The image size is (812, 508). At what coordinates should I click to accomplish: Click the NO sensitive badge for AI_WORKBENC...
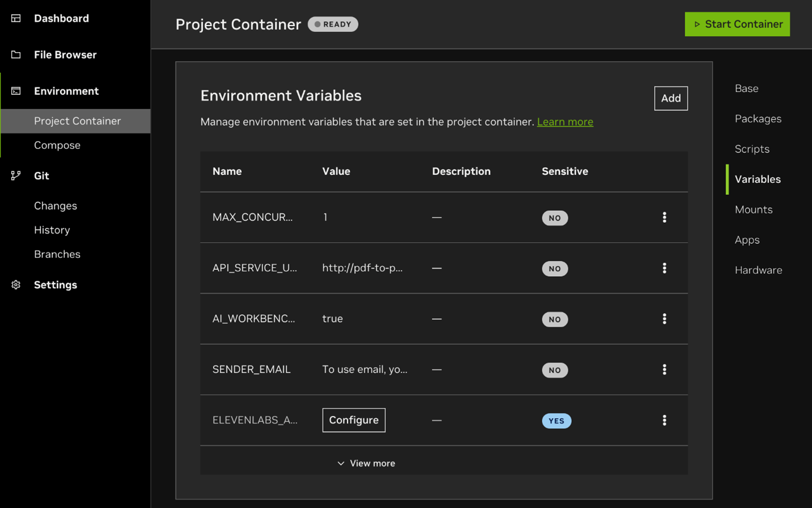[555, 319]
